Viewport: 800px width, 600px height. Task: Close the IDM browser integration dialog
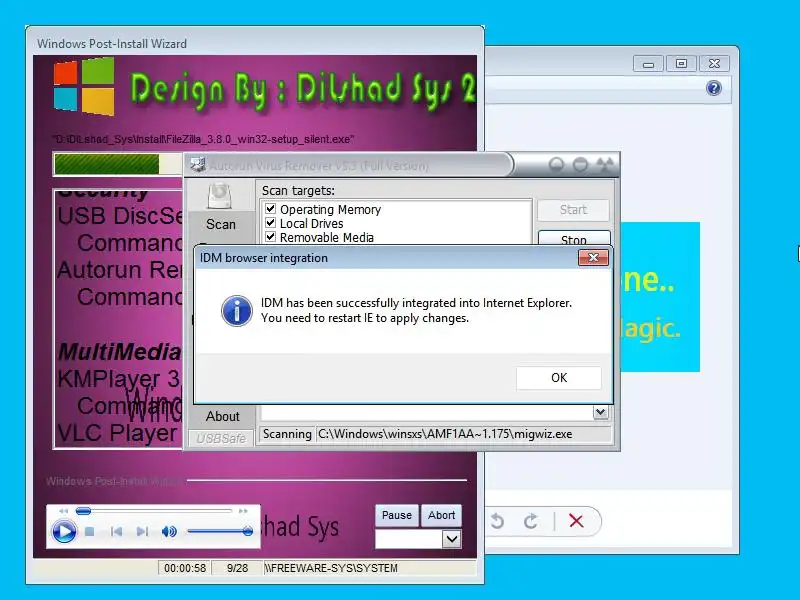click(x=593, y=258)
